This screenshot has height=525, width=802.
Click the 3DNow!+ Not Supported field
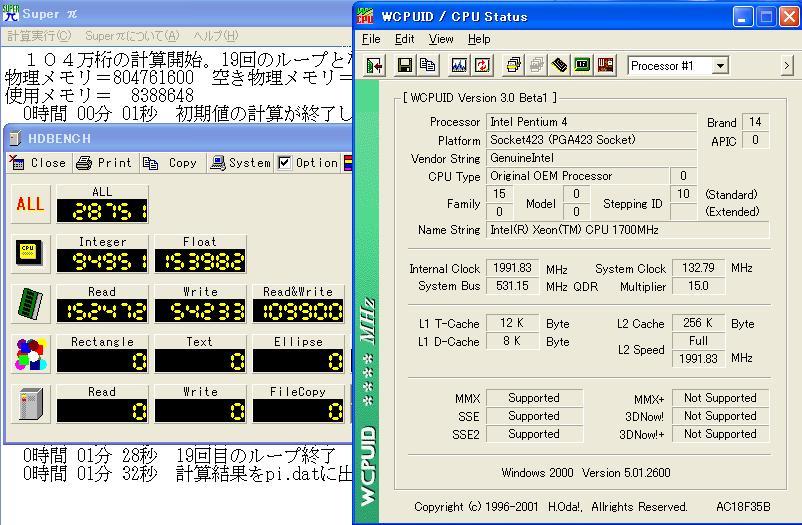click(720, 434)
